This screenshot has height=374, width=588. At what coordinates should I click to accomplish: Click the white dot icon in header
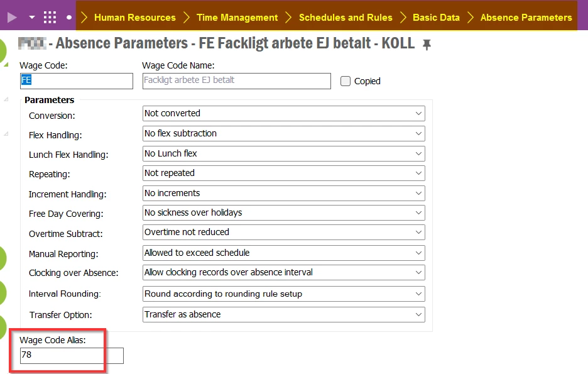coord(69,17)
